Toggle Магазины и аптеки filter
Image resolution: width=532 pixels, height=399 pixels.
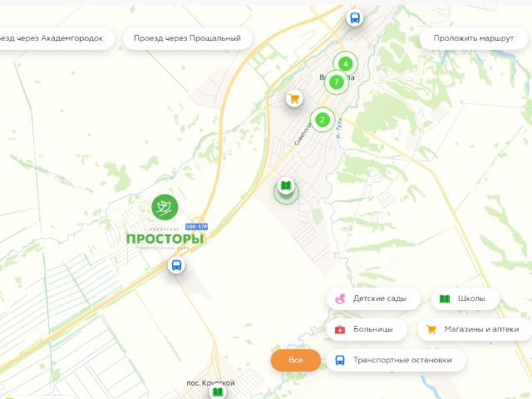(475, 329)
